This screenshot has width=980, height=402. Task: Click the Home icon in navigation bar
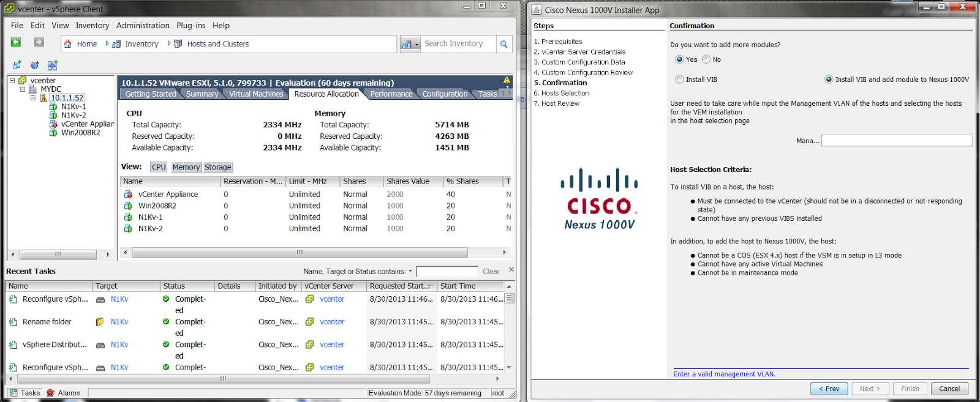click(x=68, y=44)
